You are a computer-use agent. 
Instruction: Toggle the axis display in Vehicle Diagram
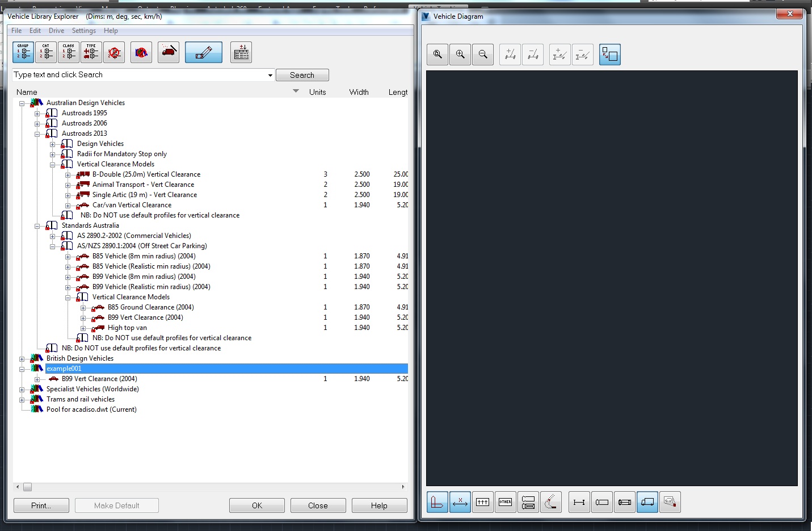(437, 502)
